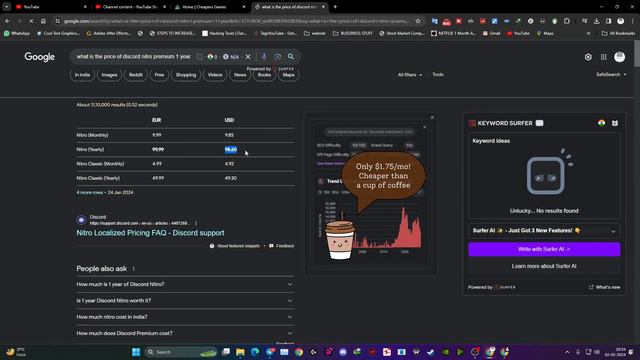Open the browser home page

click(43, 21)
